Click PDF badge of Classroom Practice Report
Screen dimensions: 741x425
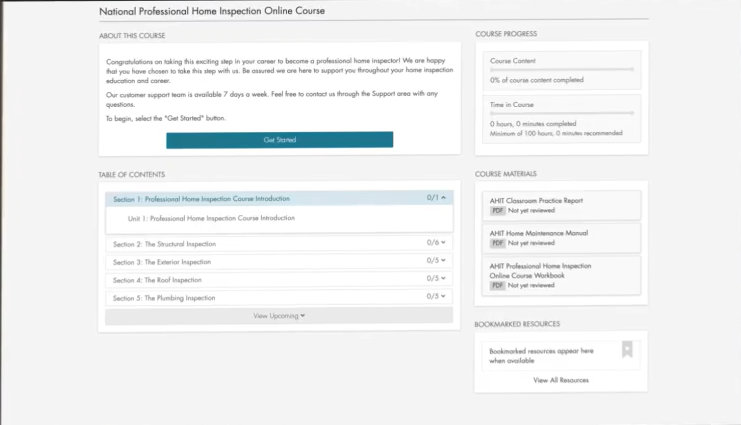pyautogui.click(x=497, y=210)
